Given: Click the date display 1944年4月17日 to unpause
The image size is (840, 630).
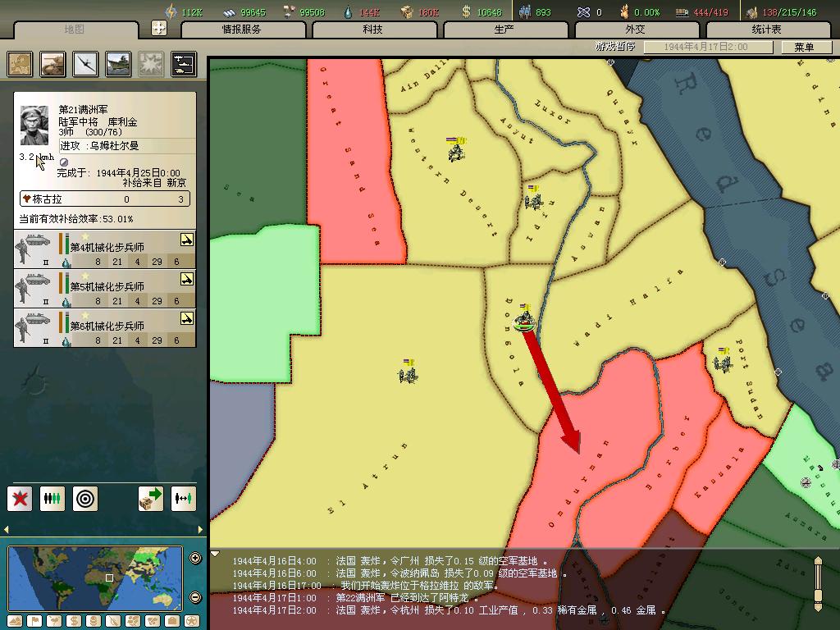Looking at the screenshot, I should [705, 48].
